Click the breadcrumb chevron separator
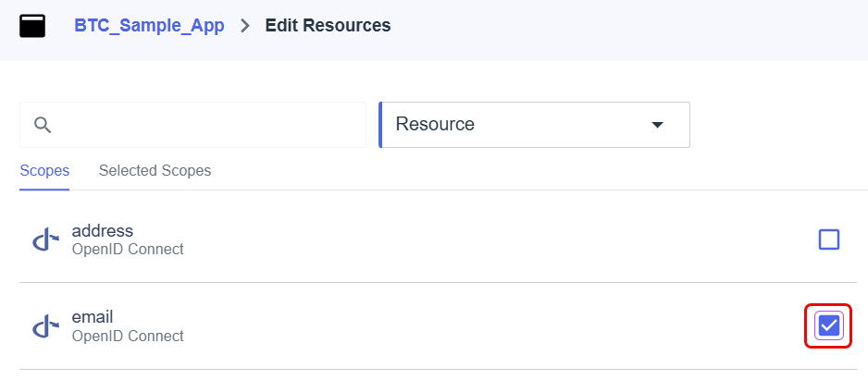The width and height of the screenshot is (868, 380). pos(245,26)
